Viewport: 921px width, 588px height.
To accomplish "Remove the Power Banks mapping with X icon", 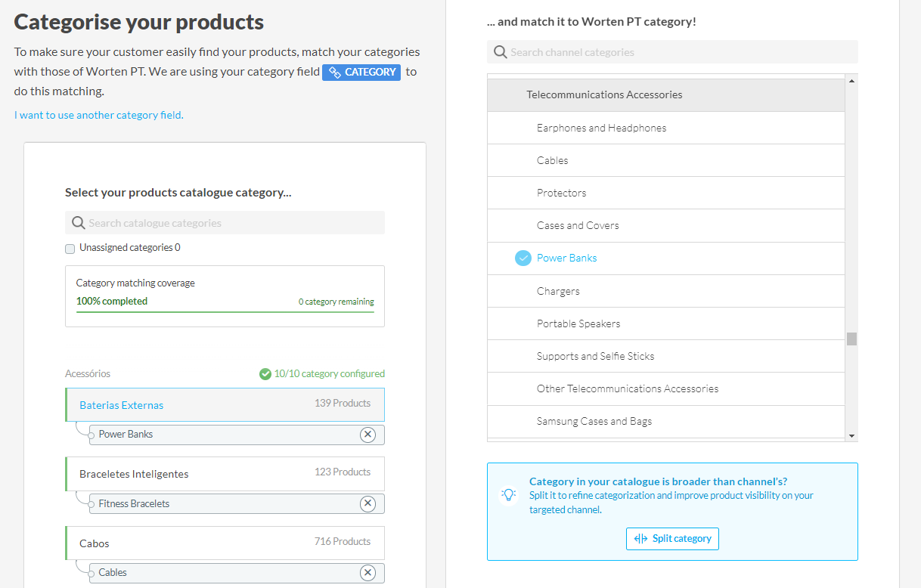I will pos(367,435).
